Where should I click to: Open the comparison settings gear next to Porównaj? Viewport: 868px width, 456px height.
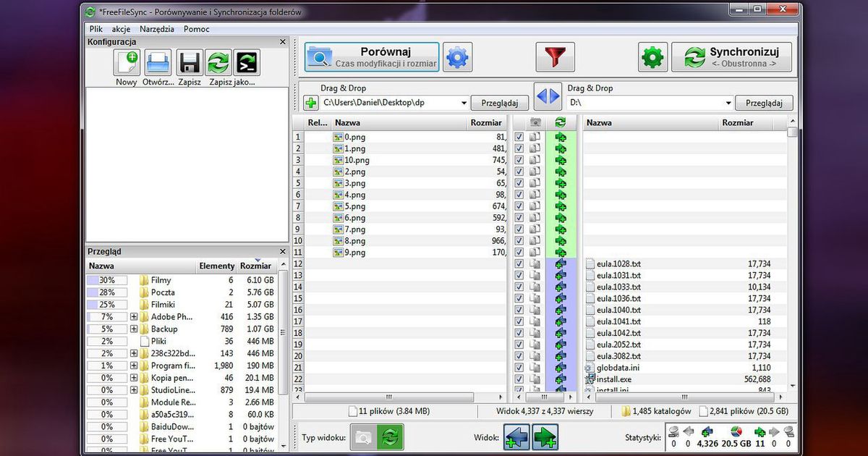pyautogui.click(x=458, y=56)
